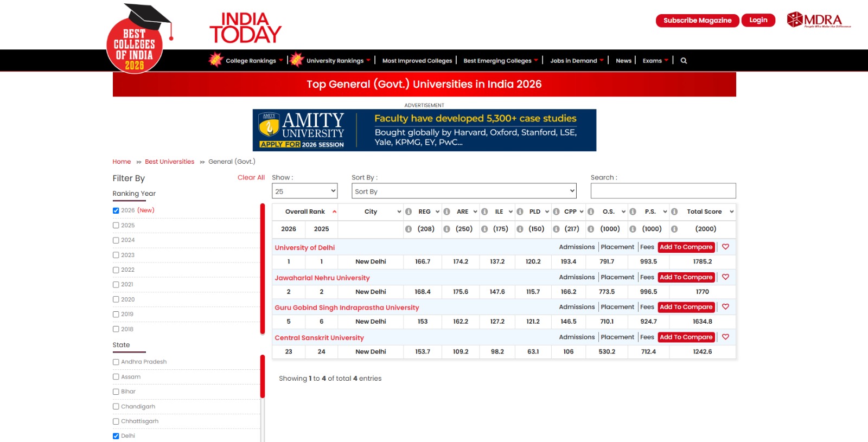This screenshot has height=442, width=868.
Task: Click the PLD column sort chevron
Action: pyautogui.click(x=547, y=212)
